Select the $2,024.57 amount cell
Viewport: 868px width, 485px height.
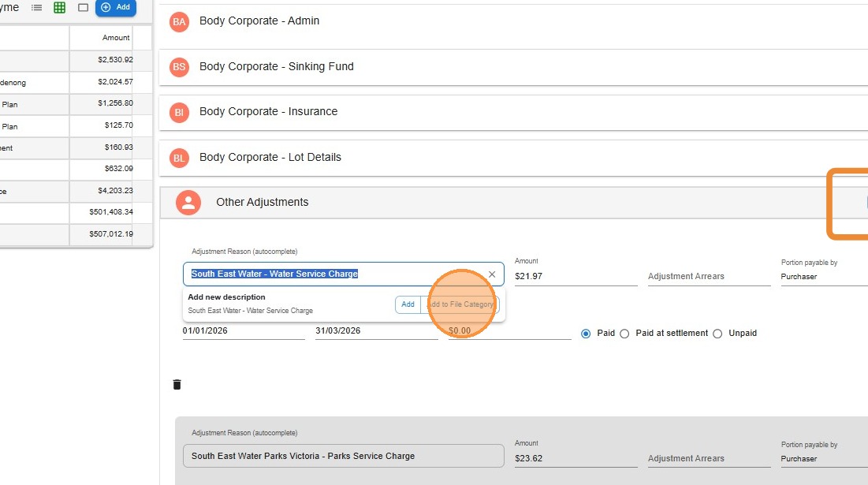tap(101, 82)
